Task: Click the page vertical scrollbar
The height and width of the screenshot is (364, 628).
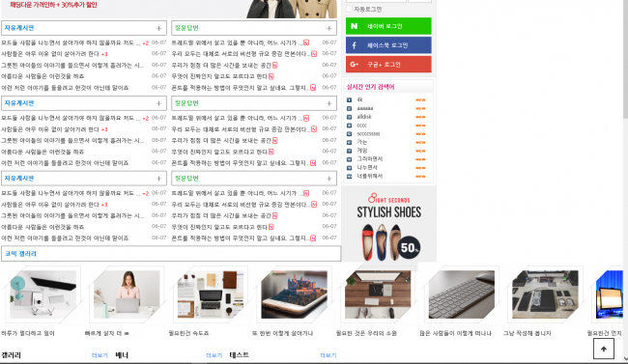Action: pos(625,60)
